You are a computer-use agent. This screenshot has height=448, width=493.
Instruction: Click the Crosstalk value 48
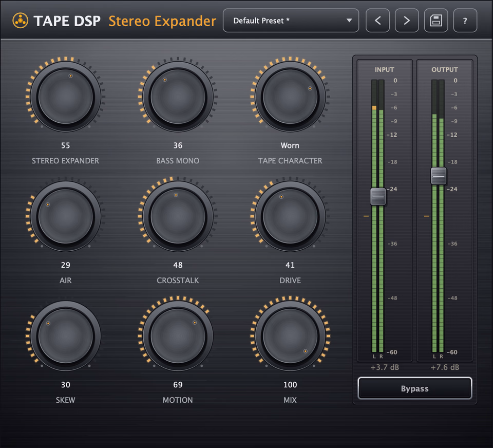[x=178, y=265]
